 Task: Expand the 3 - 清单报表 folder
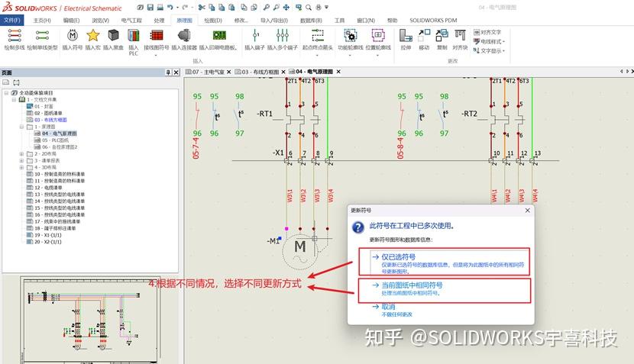pyautogui.click(x=22, y=161)
